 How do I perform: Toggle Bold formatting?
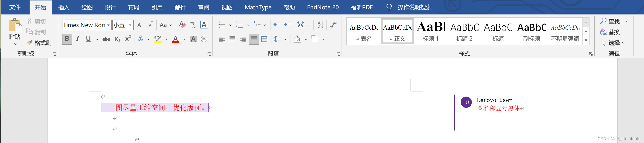pyautogui.click(x=67, y=39)
